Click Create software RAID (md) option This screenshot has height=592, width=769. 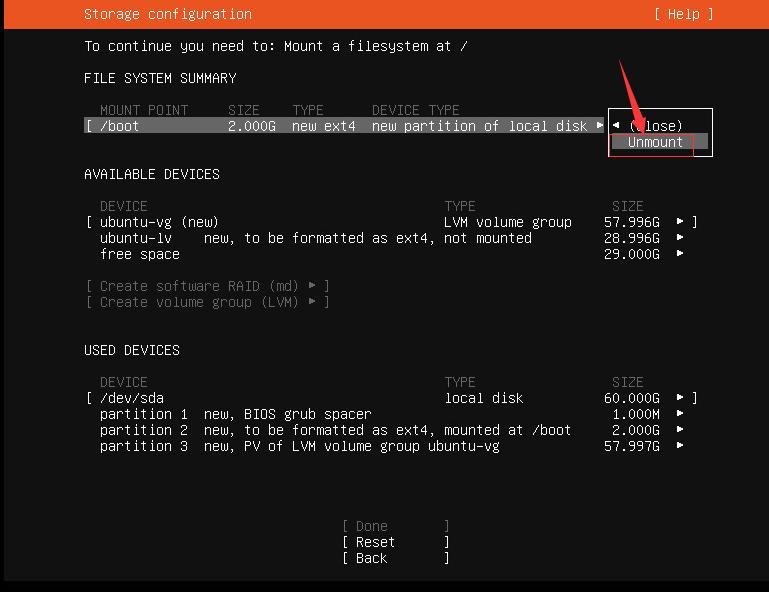[x=207, y=286]
